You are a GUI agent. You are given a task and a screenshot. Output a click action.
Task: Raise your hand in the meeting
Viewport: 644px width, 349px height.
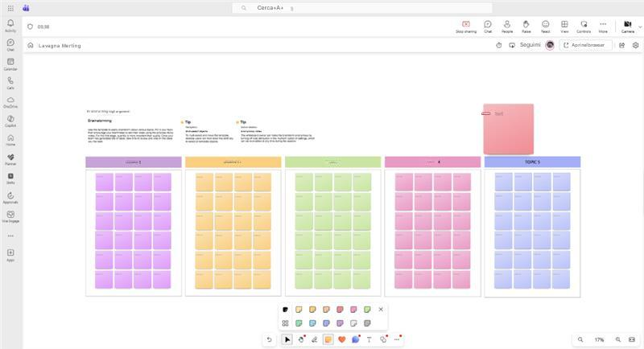click(526, 27)
